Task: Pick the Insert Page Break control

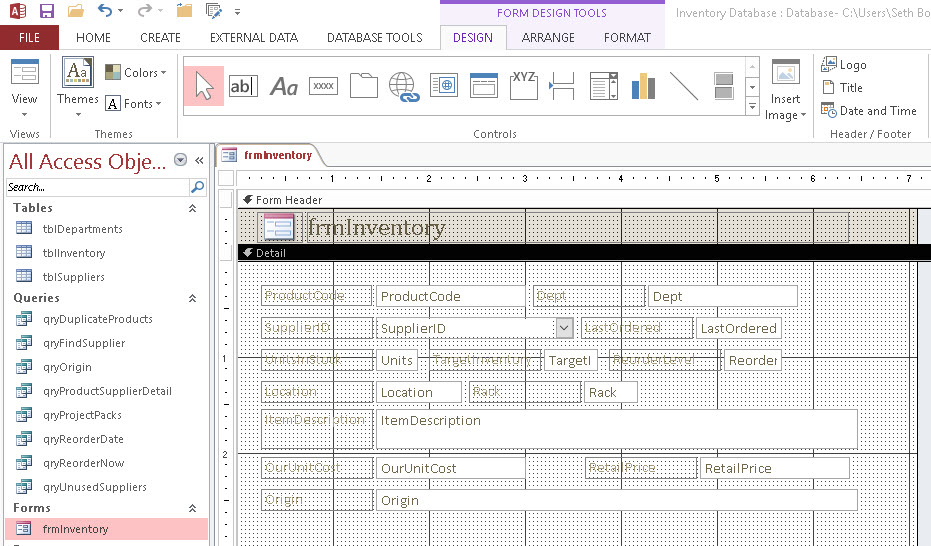Action: (562, 86)
